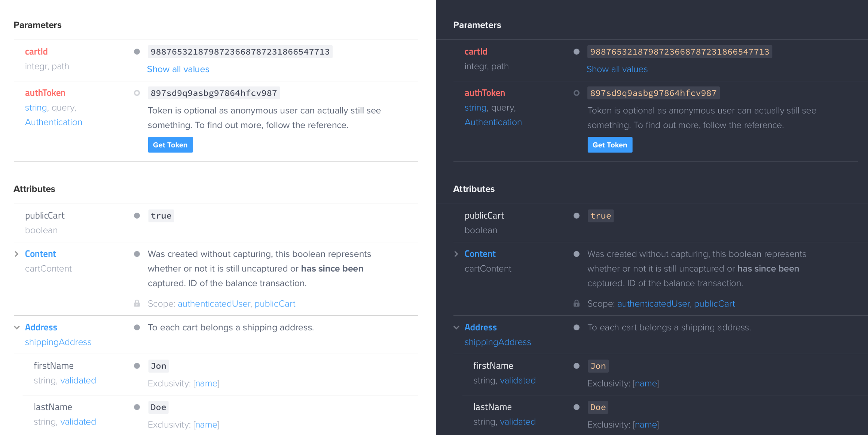Click the filled dot next to cartId in light panel
Viewport: 868px width, 435px height.
tap(137, 52)
